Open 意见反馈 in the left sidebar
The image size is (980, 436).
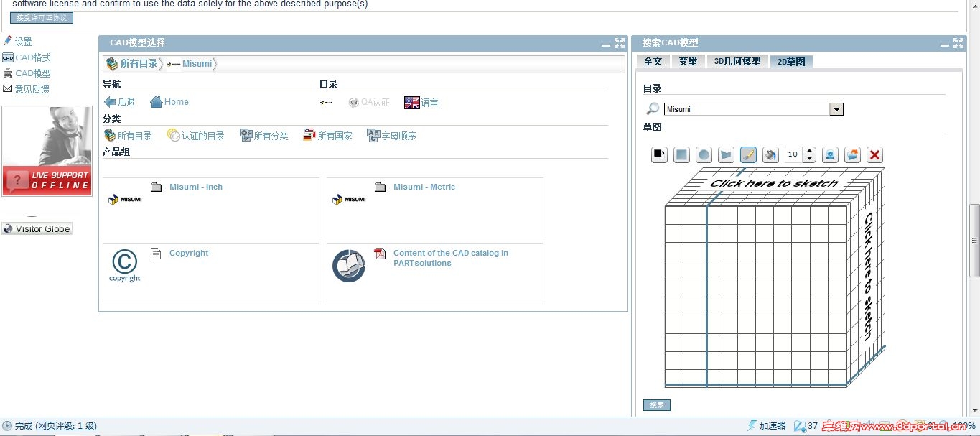point(27,89)
